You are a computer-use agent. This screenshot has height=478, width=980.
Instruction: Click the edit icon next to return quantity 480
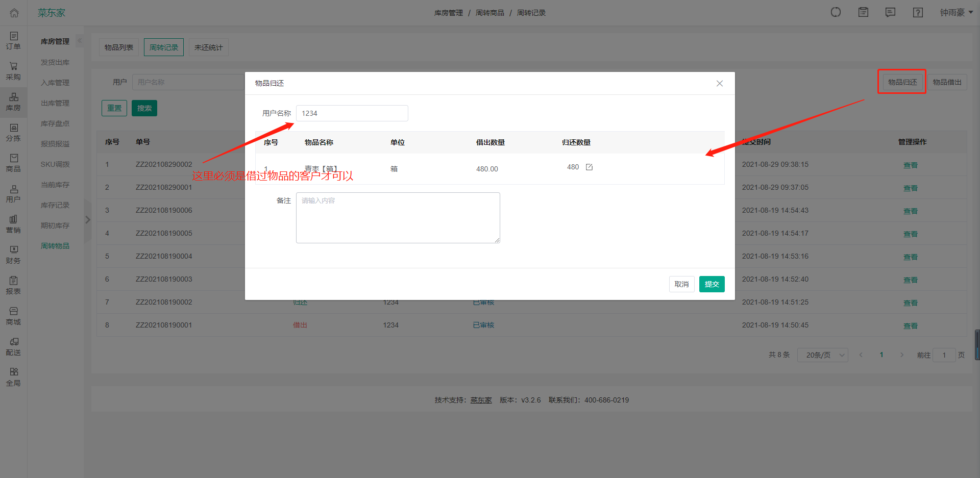pos(589,167)
